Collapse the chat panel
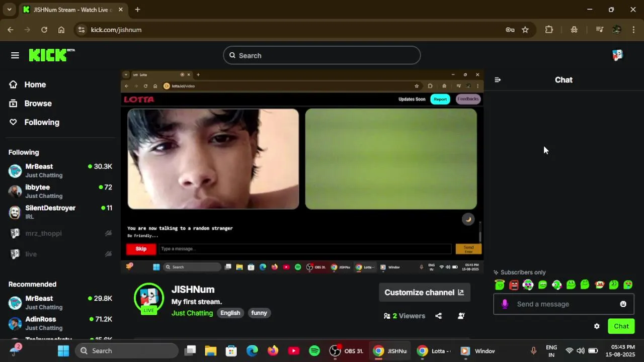Screen dimensions: 644x362 [498, 80]
